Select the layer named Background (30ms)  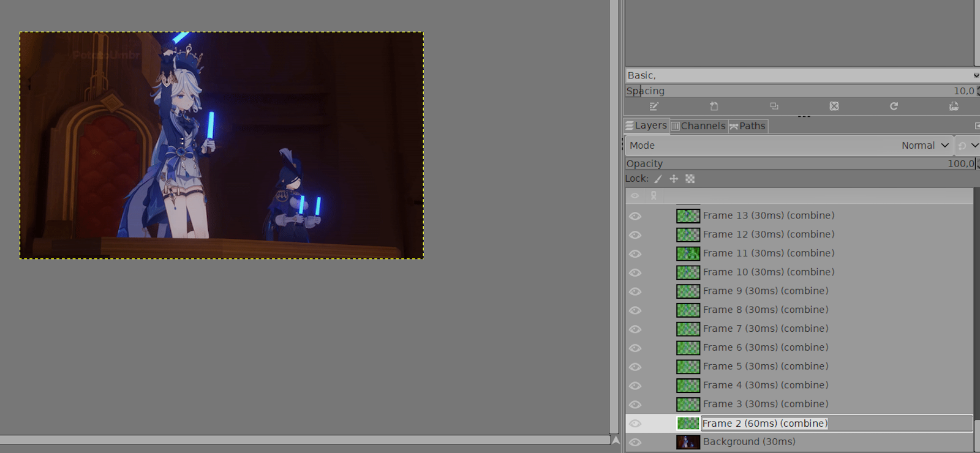click(749, 442)
